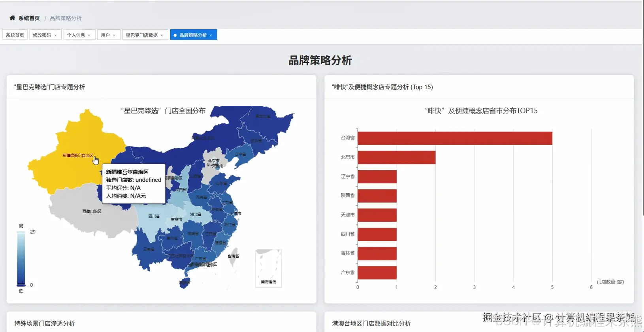Click the 陕西省 bar in chart
Screen dimensions: 644x332
tap(377, 196)
